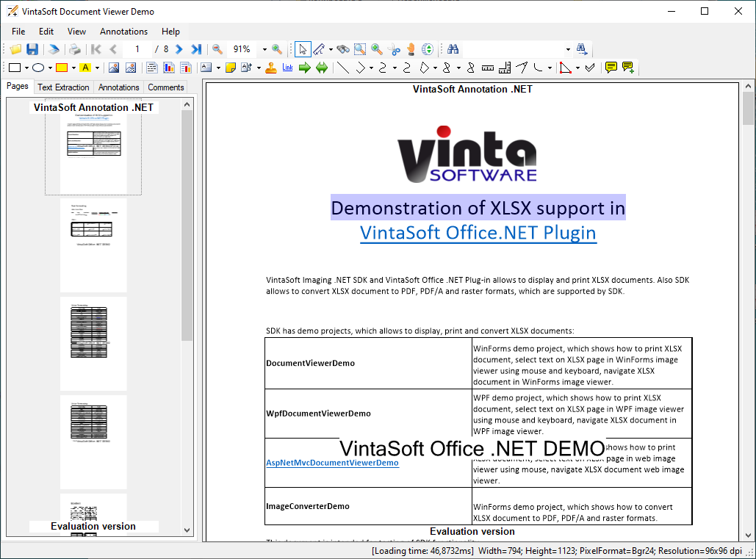Toggle the pointer selection tool
Screen dimensions: 756x559
(x=303, y=49)
